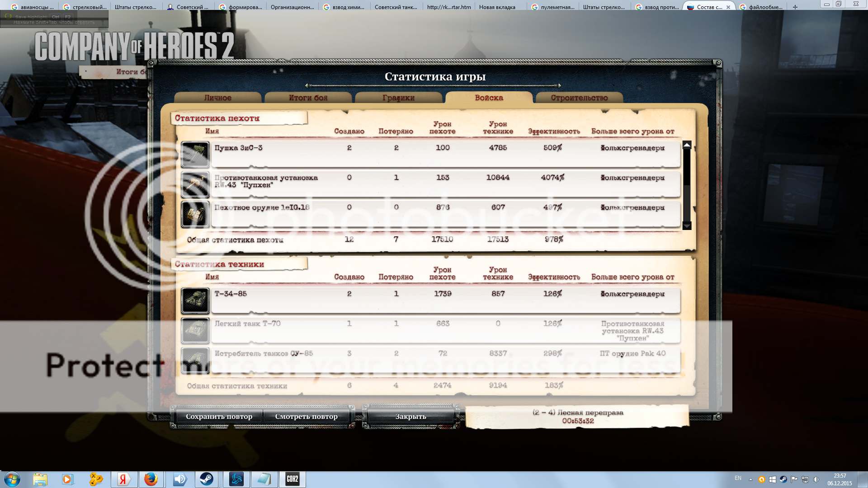The image size is (868, 488).
Task: Click the 8337 vehicle damage value
Action: click(x=498, y=353)
